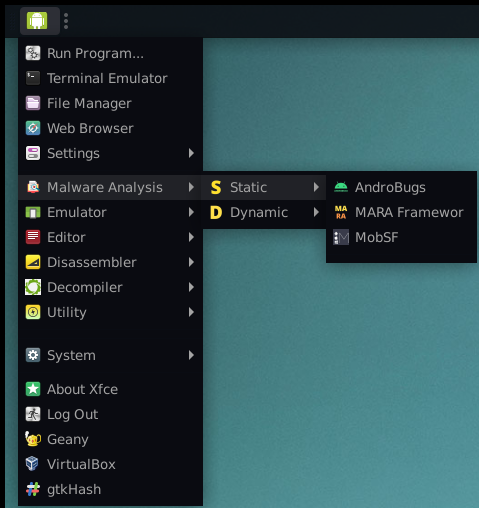This screenshot has width=479, height=508.
Task: Select the Utility menu category
Action: point(110,312)
